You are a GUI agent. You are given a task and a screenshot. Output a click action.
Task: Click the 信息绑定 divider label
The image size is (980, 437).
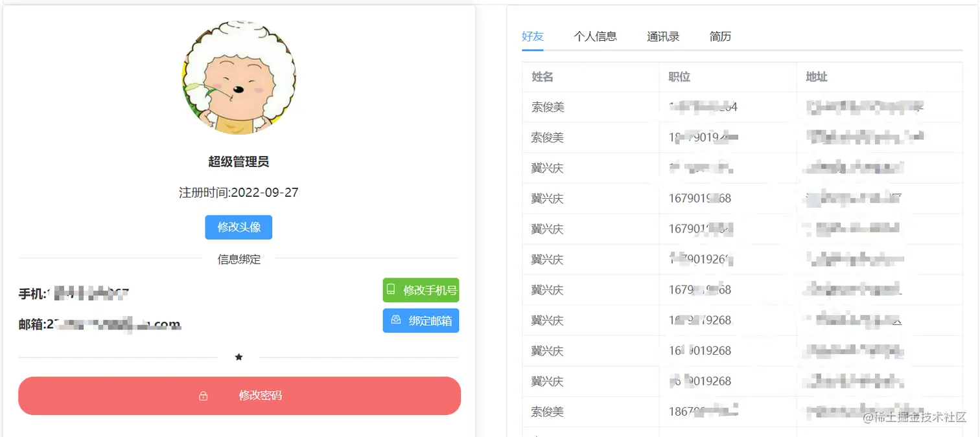[x=239, y=260]
